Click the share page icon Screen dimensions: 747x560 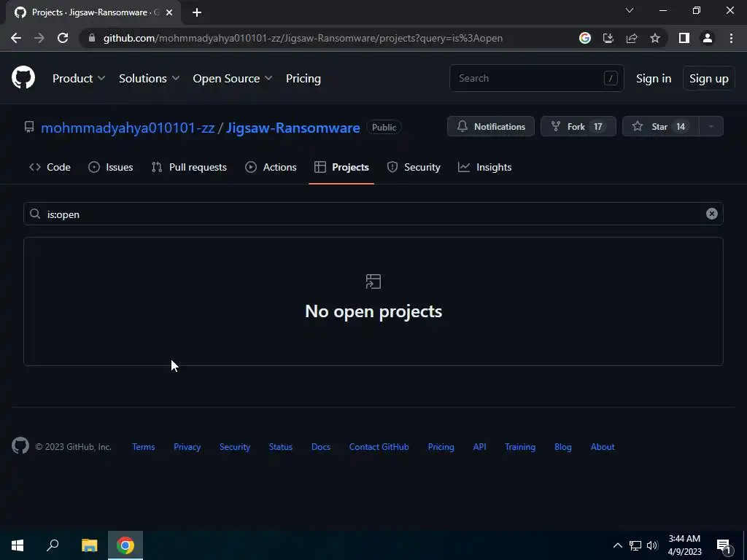tap(632, 38)
